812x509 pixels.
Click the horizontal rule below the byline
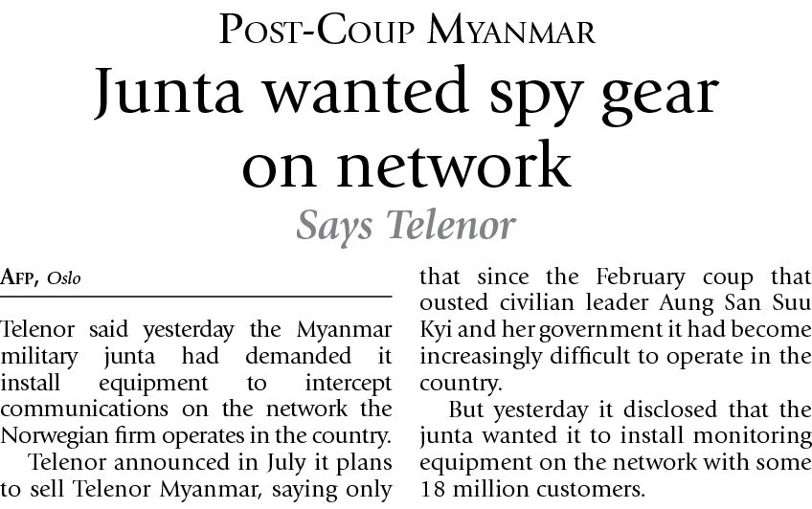tap(196, 297)
